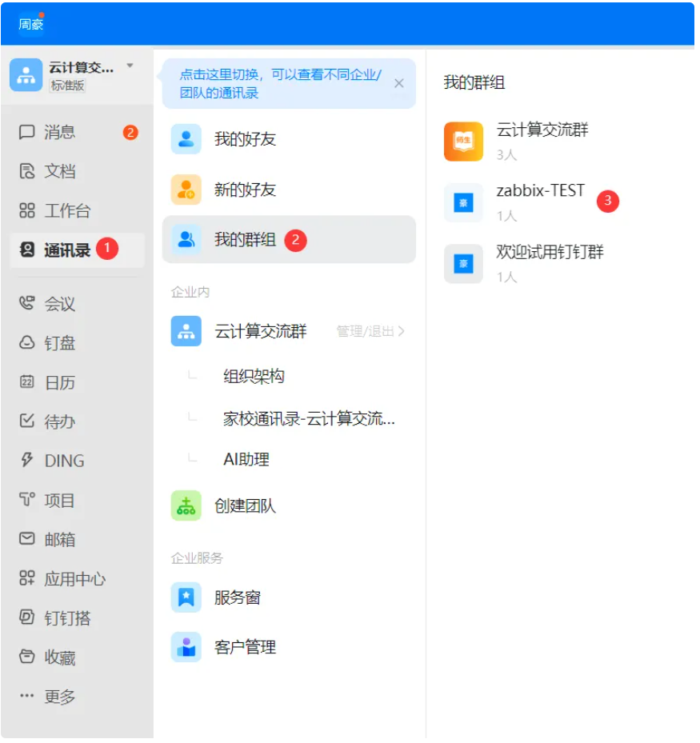Viewport: 700px width, 743px height.
Task: Select the 通讯录 contacts tab
Action: [66, 250]
